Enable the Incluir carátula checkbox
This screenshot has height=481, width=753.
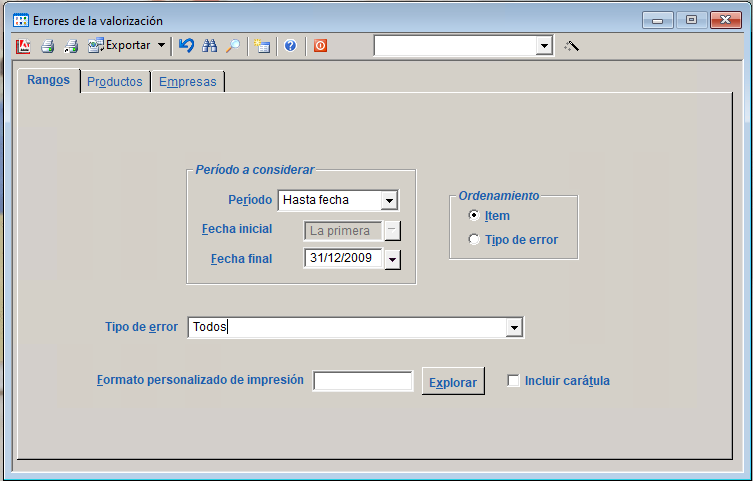[x=514, y=381]
